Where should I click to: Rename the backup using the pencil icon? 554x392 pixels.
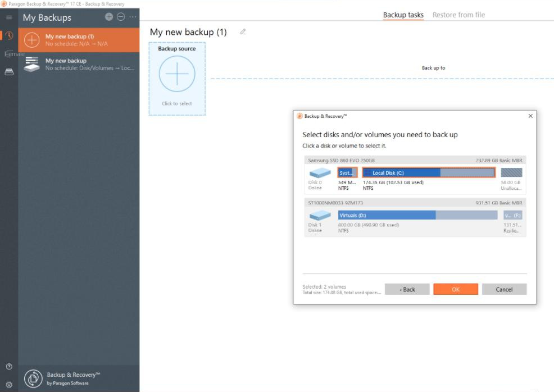(x=243, y=33)
